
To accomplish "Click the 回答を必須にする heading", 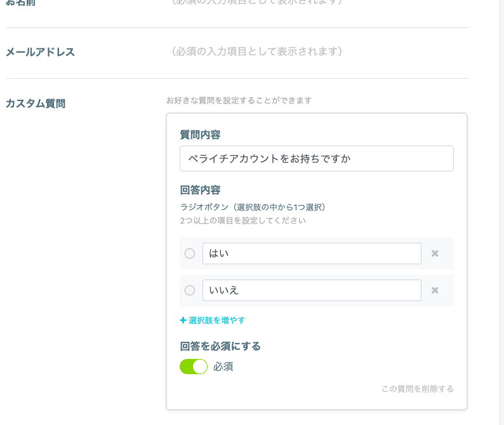I will click(220, 346).
